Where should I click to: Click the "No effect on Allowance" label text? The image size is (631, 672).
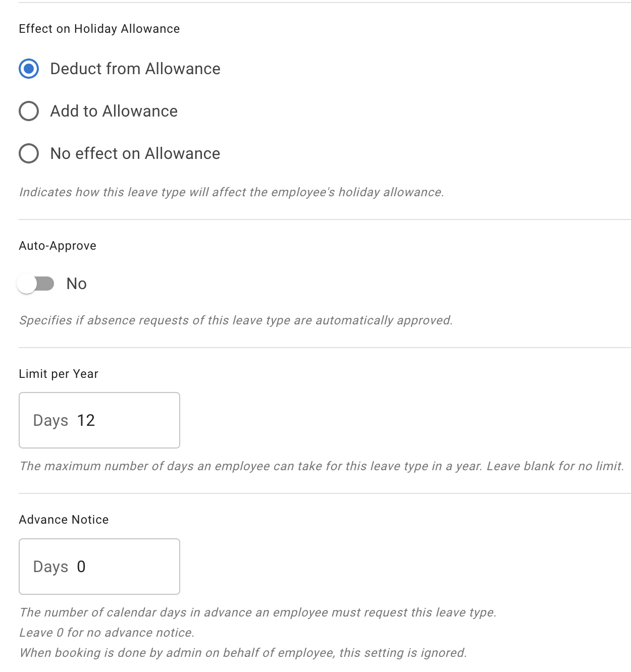[135, 153]
